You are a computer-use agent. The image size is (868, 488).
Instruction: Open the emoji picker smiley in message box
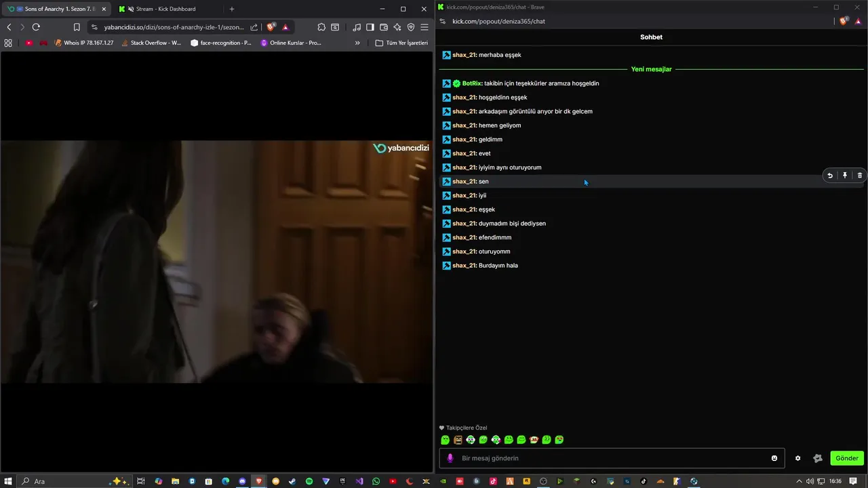pos(774,458)
